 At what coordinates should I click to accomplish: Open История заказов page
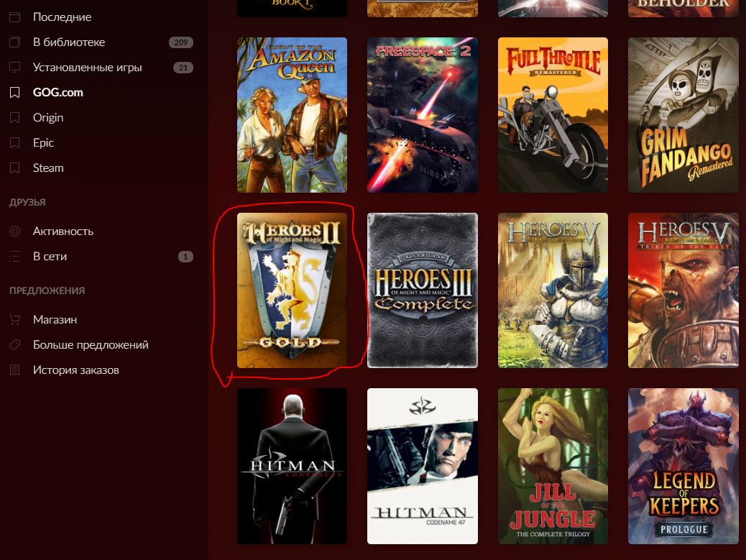coord(76,370)
